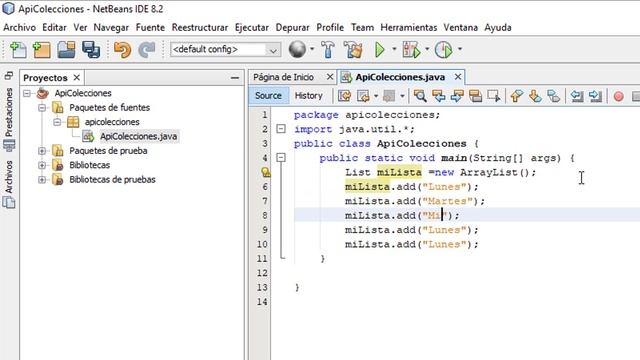
Task: Click line number 12 in gutter
Action: point(262,273)
